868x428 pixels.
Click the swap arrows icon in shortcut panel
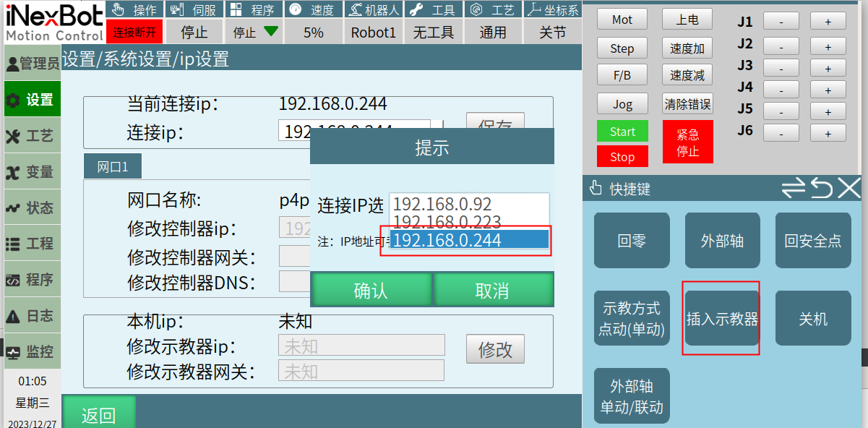[x=793, y=189]
